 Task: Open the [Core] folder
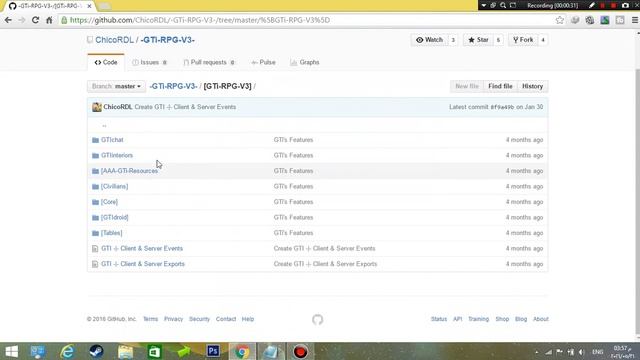109,202
